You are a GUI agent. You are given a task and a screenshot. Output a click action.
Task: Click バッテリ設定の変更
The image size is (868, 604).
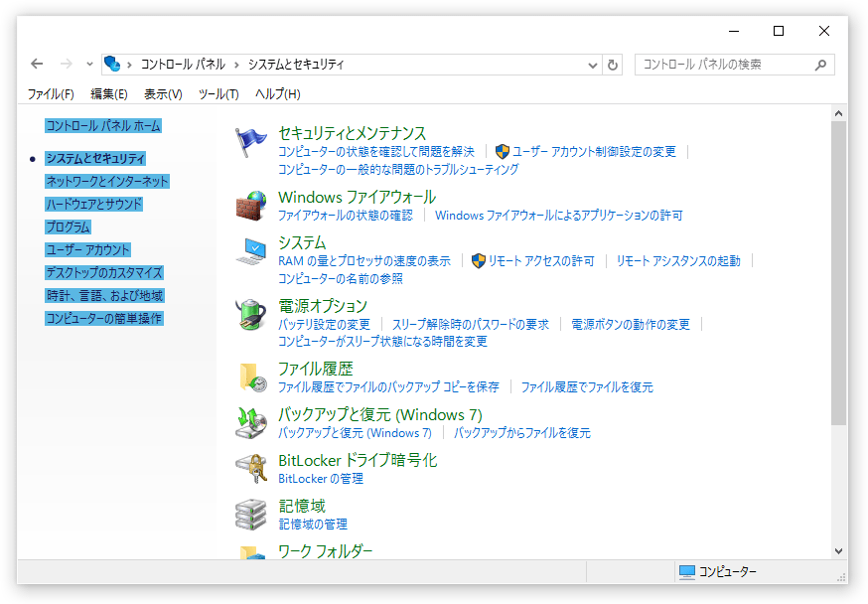324,325
